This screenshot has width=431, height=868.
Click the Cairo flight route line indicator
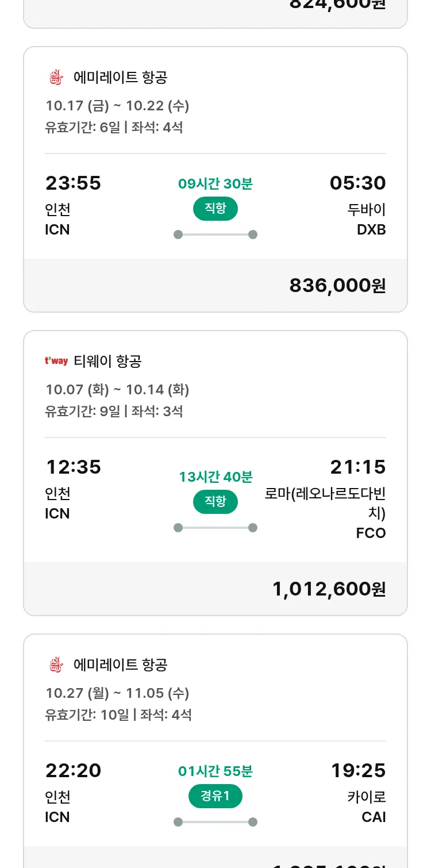click(215, 822)
